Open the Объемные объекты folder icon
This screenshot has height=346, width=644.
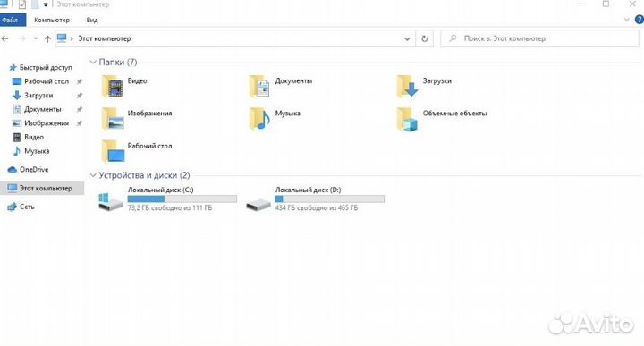point(408,119)
